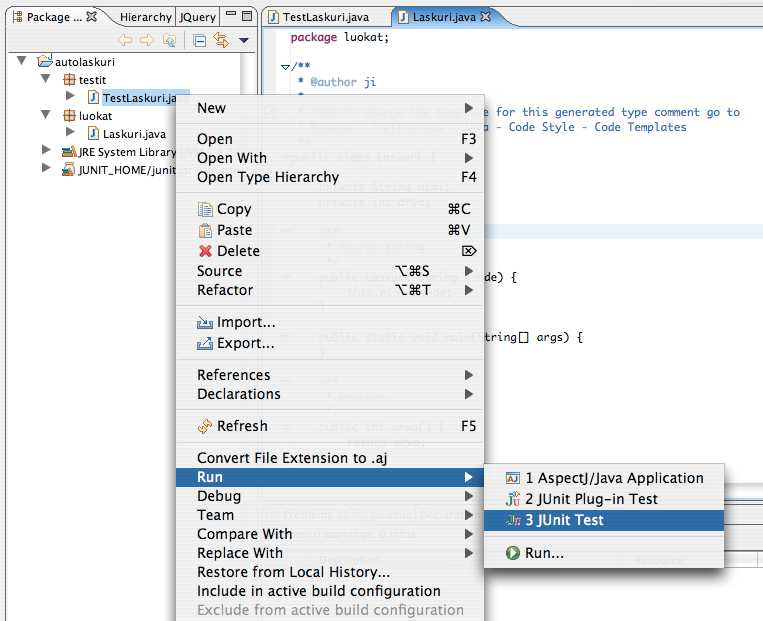This screenshot has width=763, height=621.
Task: Click the JUNIT_HOME jar icon
Action: coord(68,169)
